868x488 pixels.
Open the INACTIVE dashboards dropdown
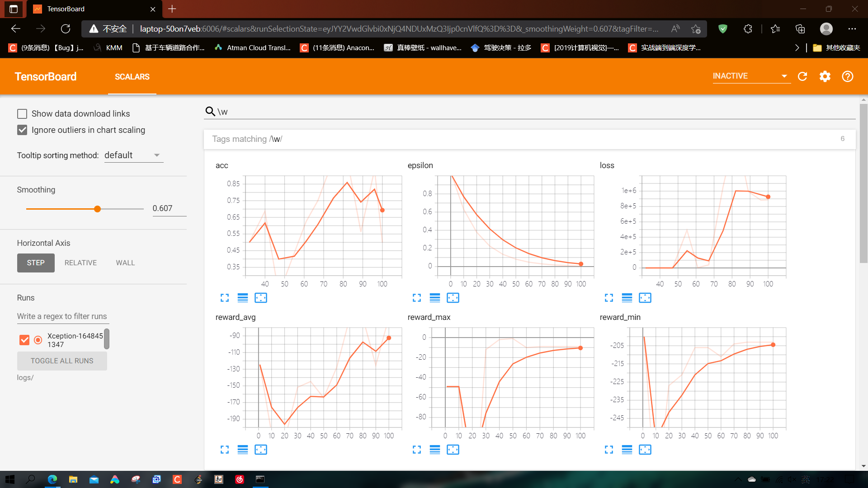[750, 76]
